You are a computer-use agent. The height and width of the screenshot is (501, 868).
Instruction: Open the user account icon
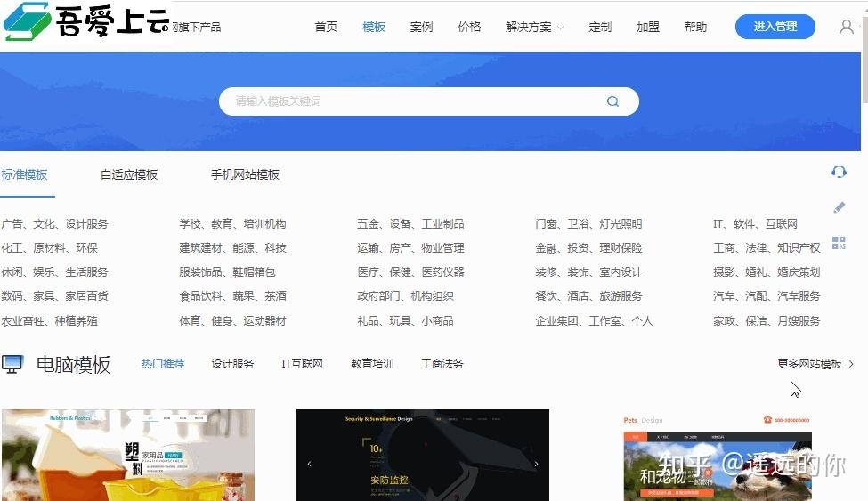click(846, 27)
